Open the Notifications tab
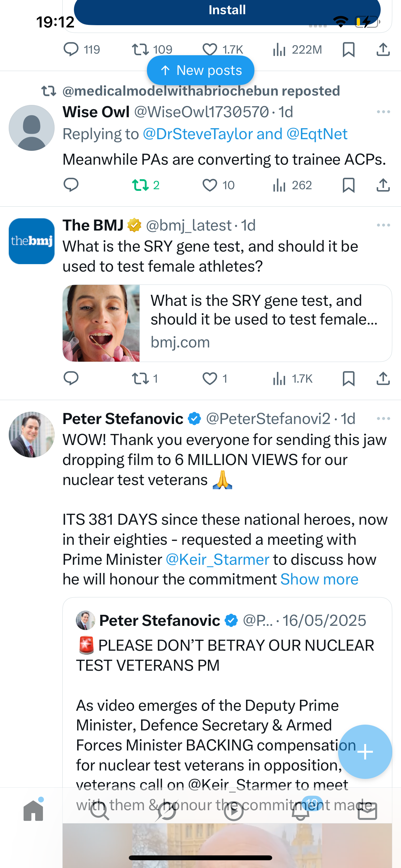The image size is (401, 868). coord(301,811)
